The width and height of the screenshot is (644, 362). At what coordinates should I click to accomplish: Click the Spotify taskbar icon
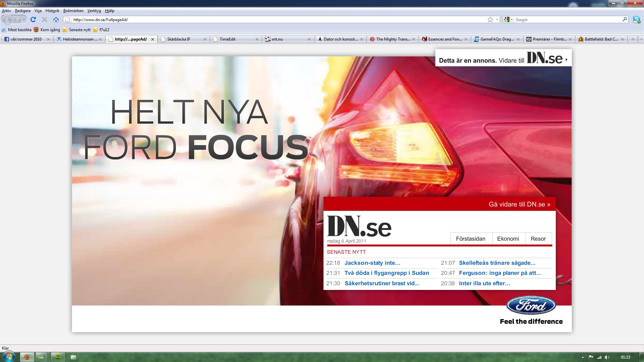point(58,357)
